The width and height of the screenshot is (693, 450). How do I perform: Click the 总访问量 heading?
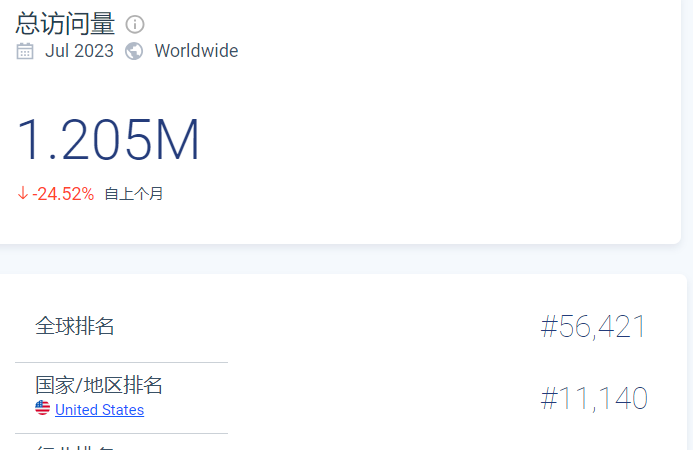click(x=65, y=23)
